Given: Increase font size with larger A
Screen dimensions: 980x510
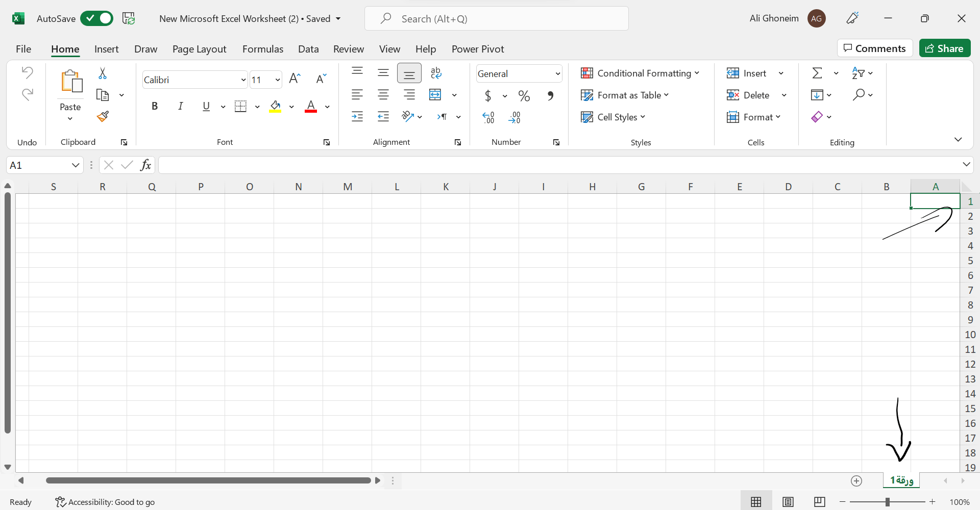Looking at the screenshot, I should click(295, 79).
